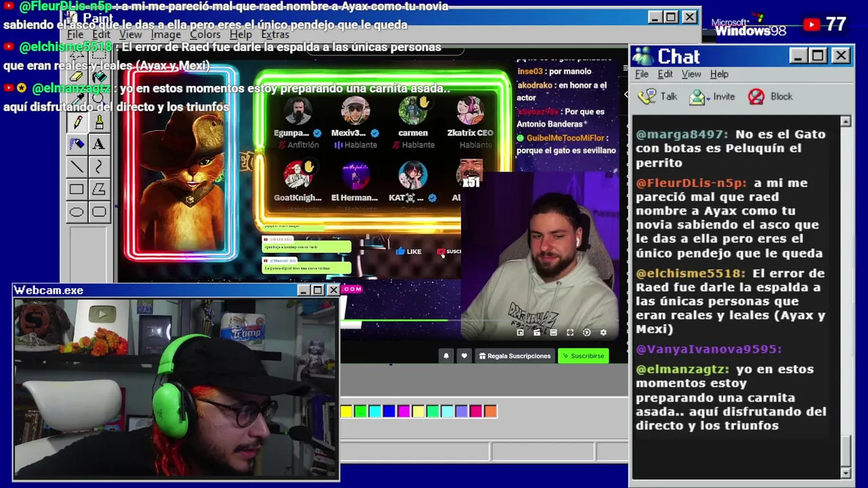Enter fullscreen on the stream player
Screen dimensions: 868x488
(570, 333)
